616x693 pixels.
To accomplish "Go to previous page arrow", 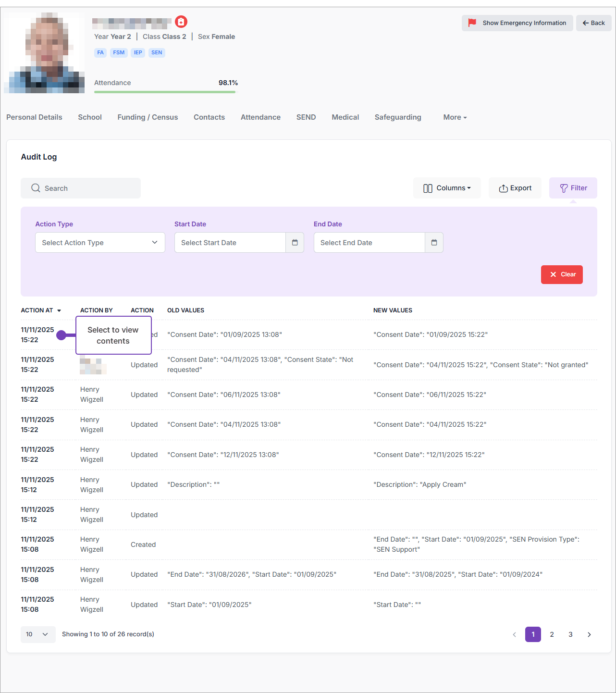I will [514, 635].
